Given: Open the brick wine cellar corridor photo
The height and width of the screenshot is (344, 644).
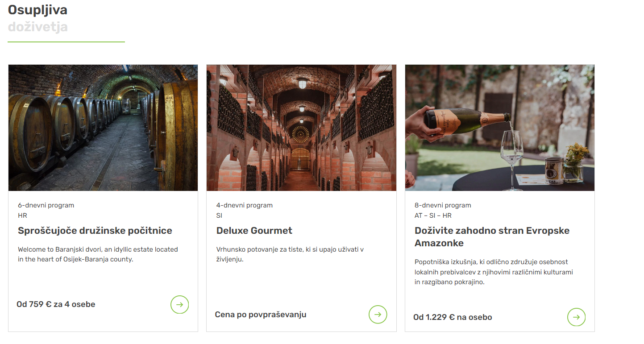Looking at the screenshot, I should click(301, 128).
